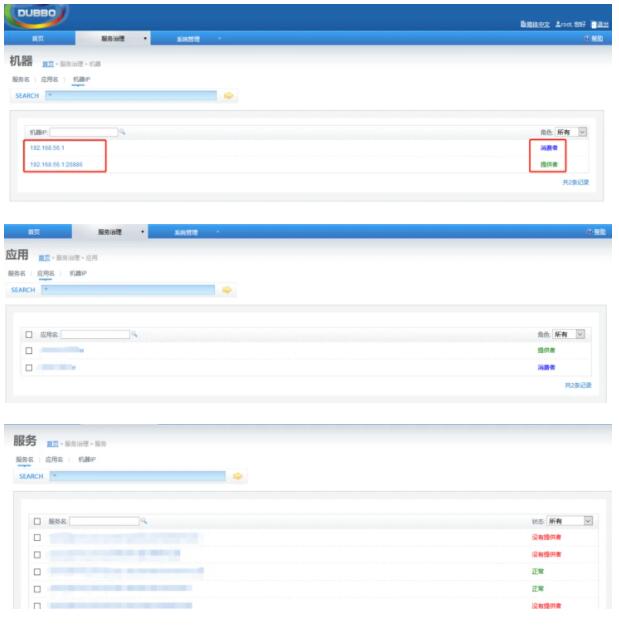The width and height of the screenshot is (619, 639).
Task: Open the 角色 dropdown on the 机器 page
Action: pos(572,132)
